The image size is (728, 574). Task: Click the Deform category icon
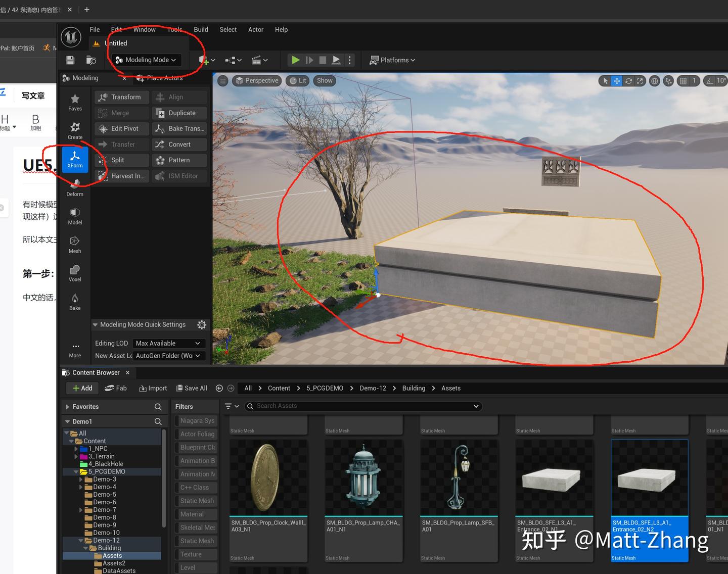click(75, 187)
